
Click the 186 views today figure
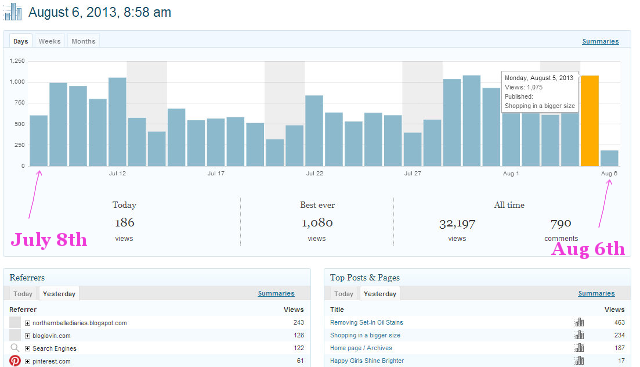(124, 222)
